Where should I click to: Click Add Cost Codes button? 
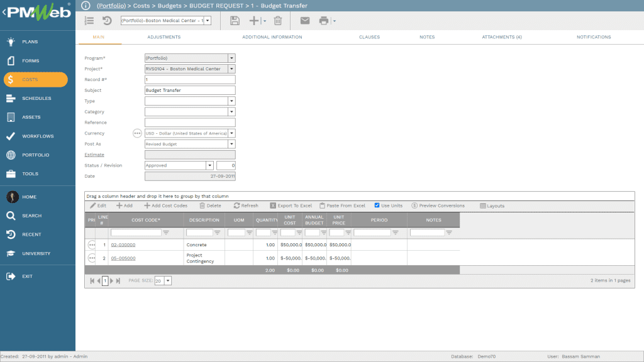click(x=165, y=206)
